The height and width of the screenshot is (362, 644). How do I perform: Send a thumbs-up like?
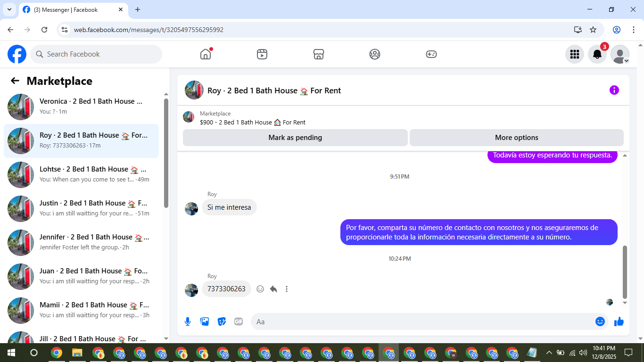[619, 321]
